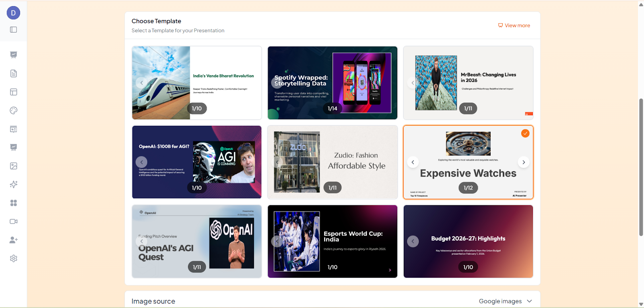Click the vertical page scrollbar thumb

pyautogui.click(x=641, y=167)
